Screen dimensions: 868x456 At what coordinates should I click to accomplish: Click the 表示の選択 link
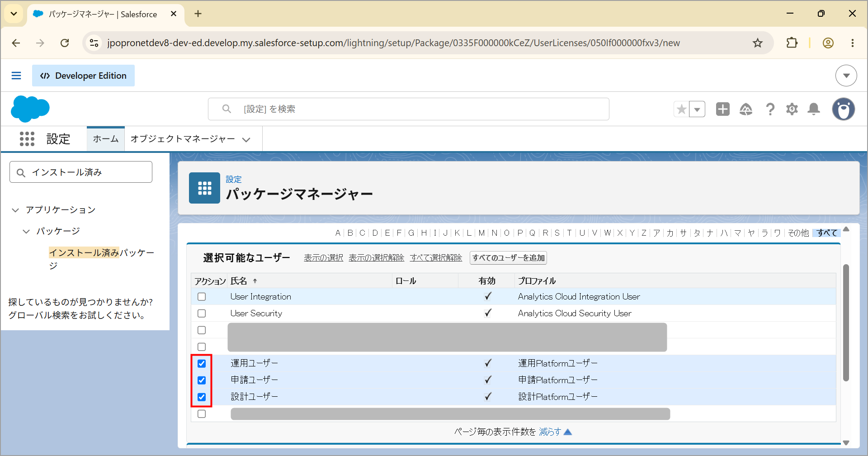pyautogui.click(x=323, y=258)
